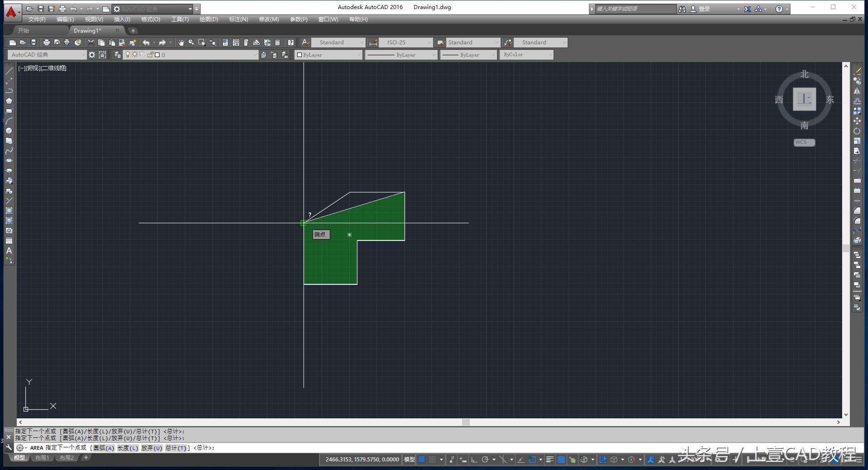Activate the Pan hand tool

(181, 43)
